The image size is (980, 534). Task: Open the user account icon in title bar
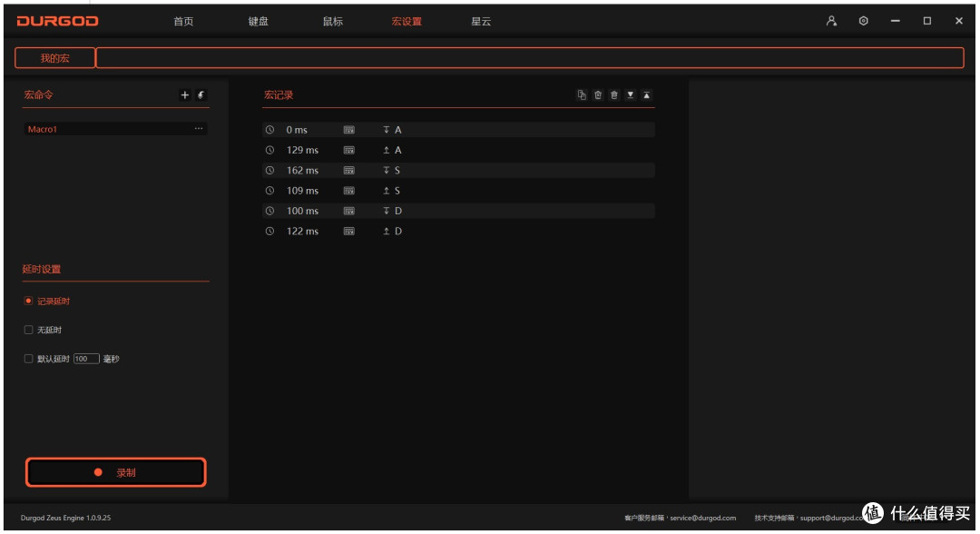pos(831,21)
